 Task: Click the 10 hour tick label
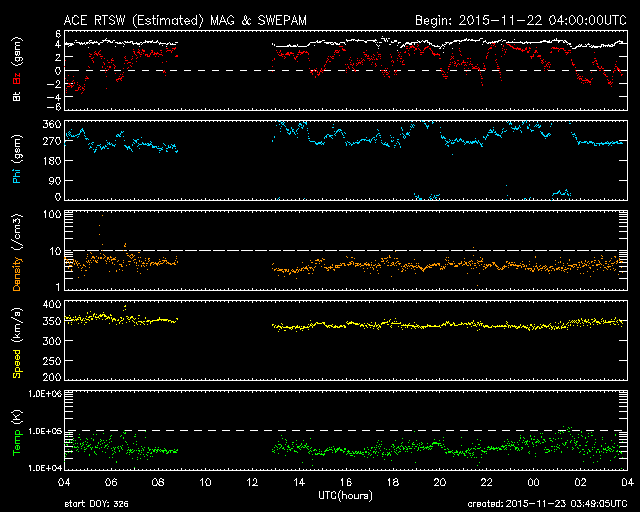pos(206,482)
